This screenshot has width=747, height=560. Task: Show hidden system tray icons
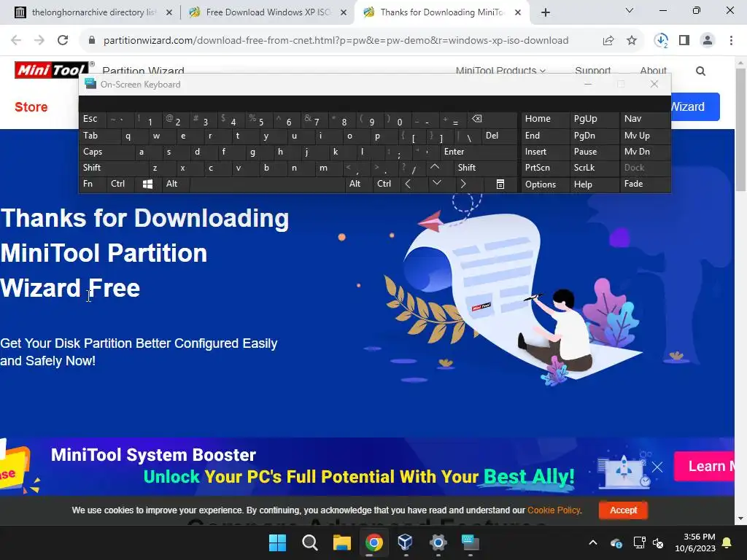coord(592,542)
